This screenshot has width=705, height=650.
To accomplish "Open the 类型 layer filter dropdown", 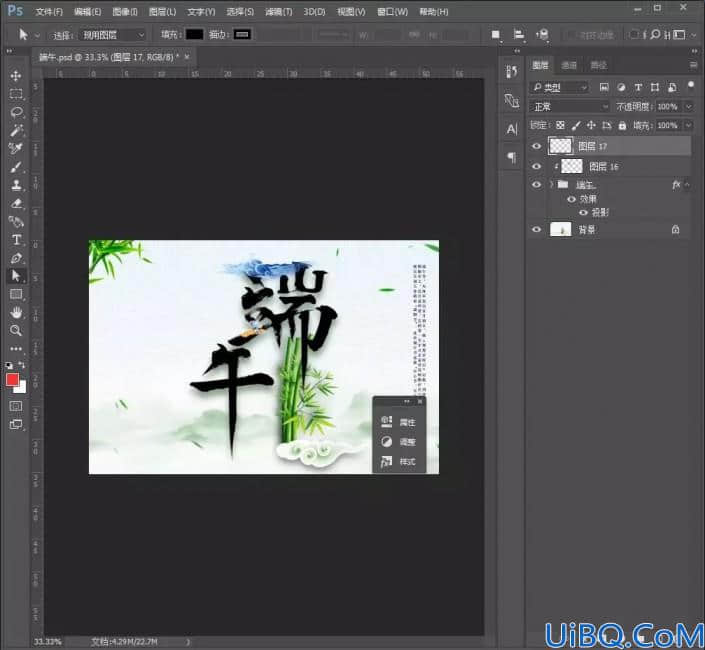I will point(559,87).
